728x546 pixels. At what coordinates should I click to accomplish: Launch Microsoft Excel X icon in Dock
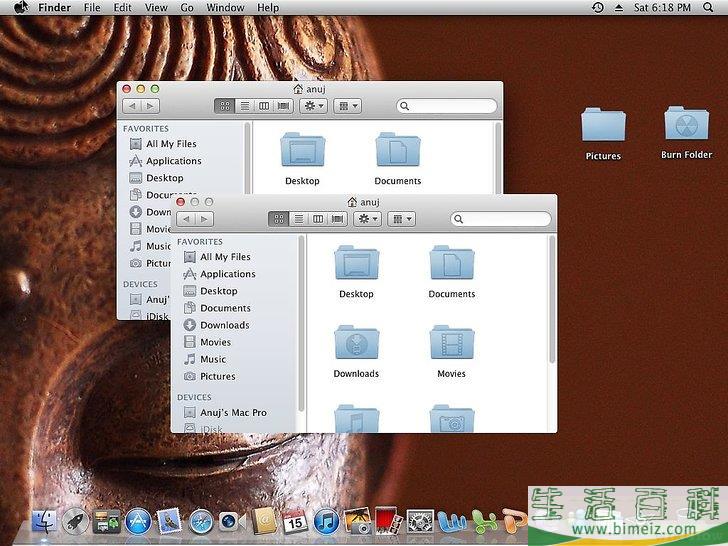point(483,521)
